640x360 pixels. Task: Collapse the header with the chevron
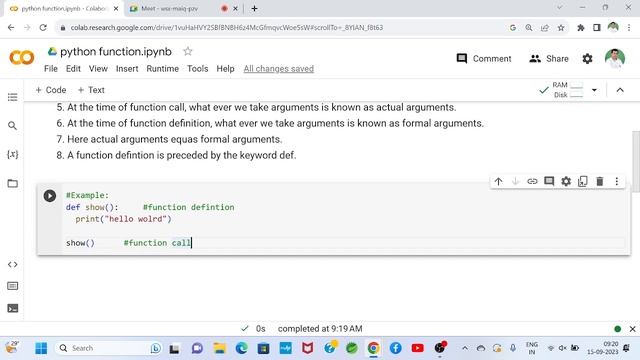620,90
